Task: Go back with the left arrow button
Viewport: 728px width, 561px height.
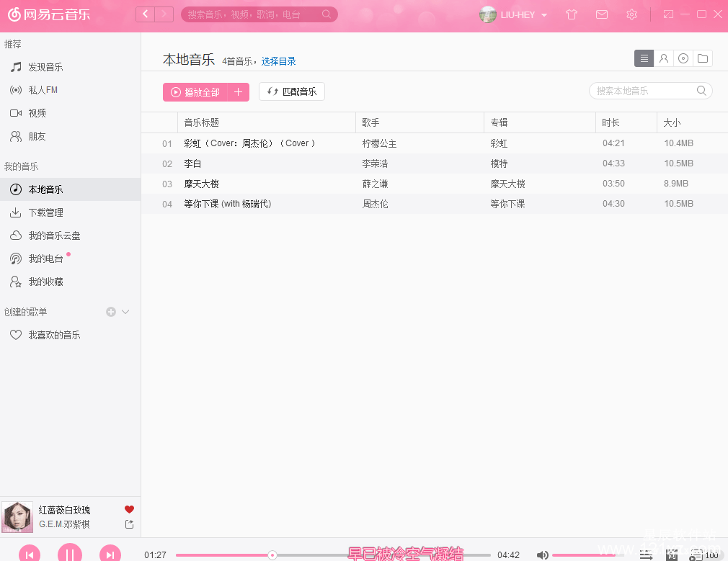Action: (146, 14)
